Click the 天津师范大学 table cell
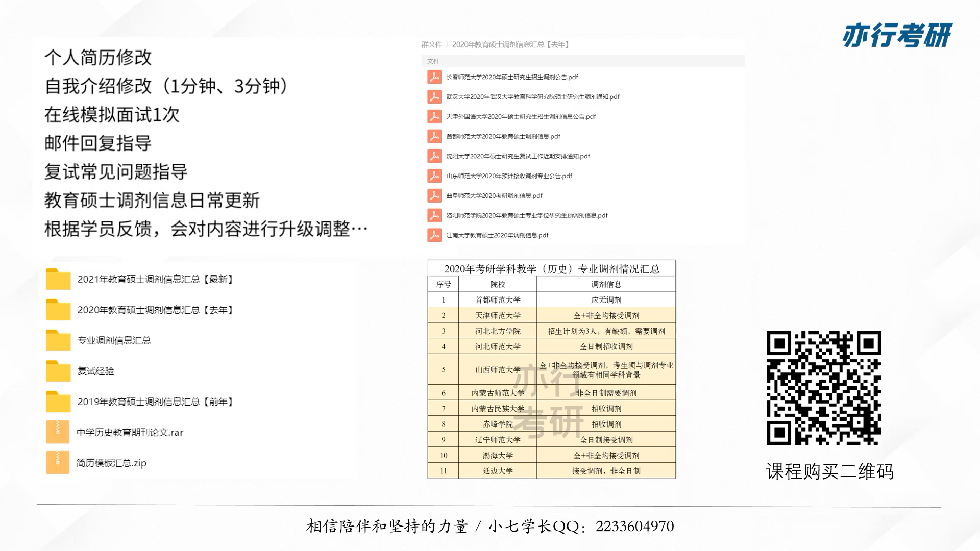The height and width of the screenshot is (551, 980). pos(498,315)
